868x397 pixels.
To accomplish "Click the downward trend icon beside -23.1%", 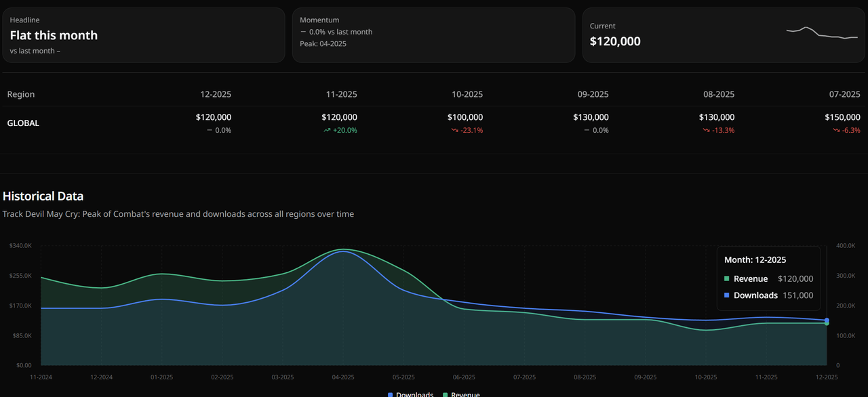I will pyautogui.click(x=454, y=130).
